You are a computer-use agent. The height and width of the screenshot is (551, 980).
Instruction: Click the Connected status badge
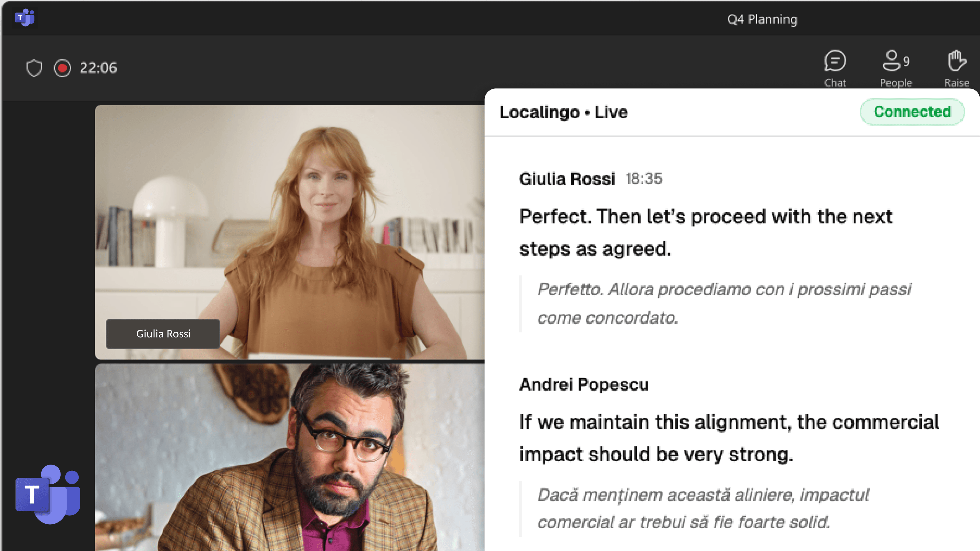click(912, 112)
